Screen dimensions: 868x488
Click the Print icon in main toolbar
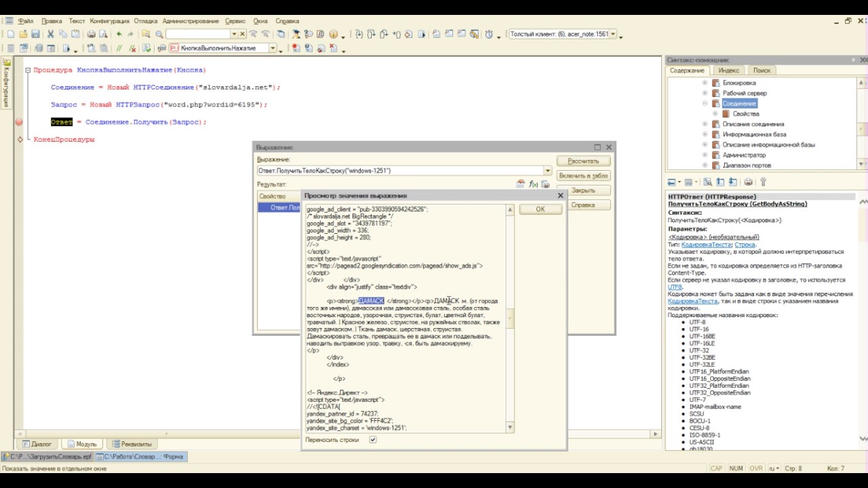(x=90, y=34)
